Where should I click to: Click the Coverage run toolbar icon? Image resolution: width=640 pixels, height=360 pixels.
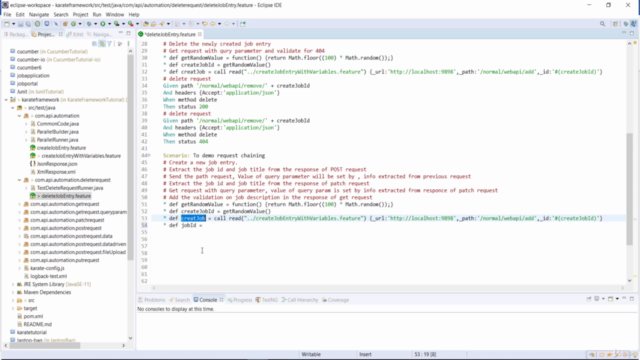click(x=116, y=24)
